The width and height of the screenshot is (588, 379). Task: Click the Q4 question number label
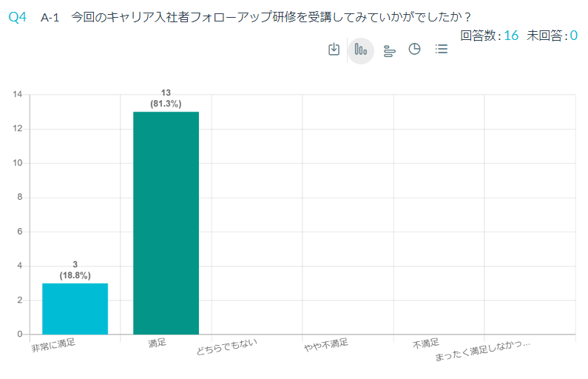pyautogui.click(x=17, y=17)
